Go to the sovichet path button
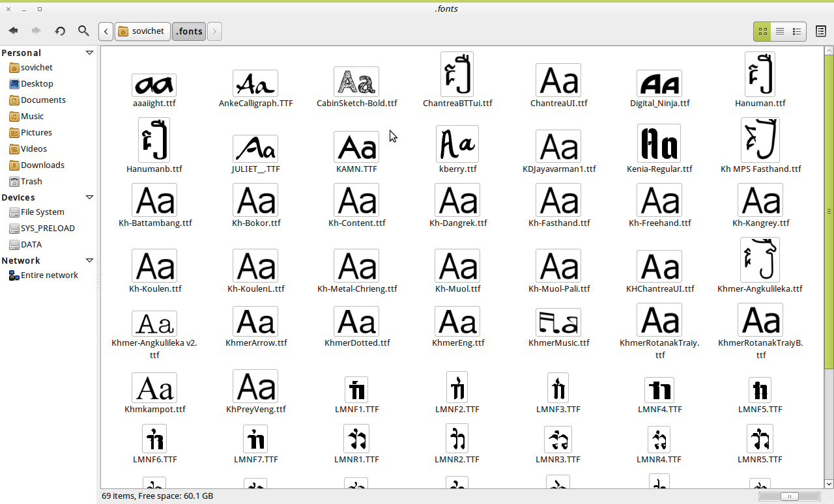Image resolution: width=834 pixels, height=504 pixels. point(143,31)
